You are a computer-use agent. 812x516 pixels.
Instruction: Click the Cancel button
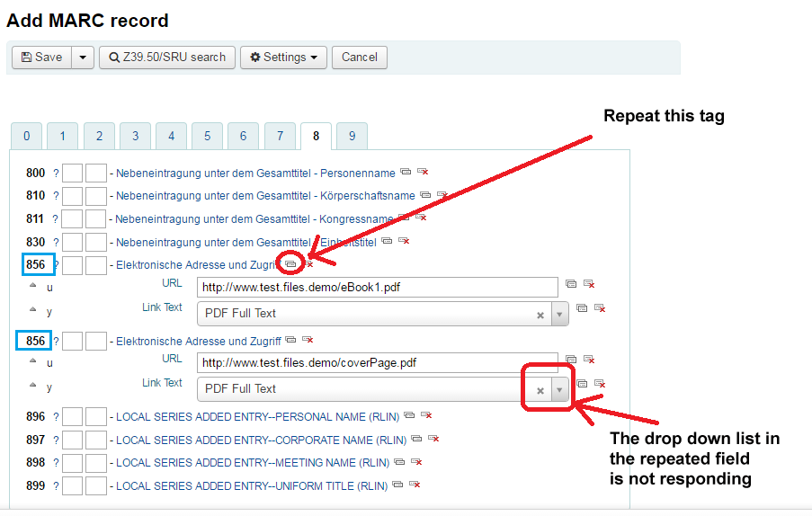click(360, 58)
